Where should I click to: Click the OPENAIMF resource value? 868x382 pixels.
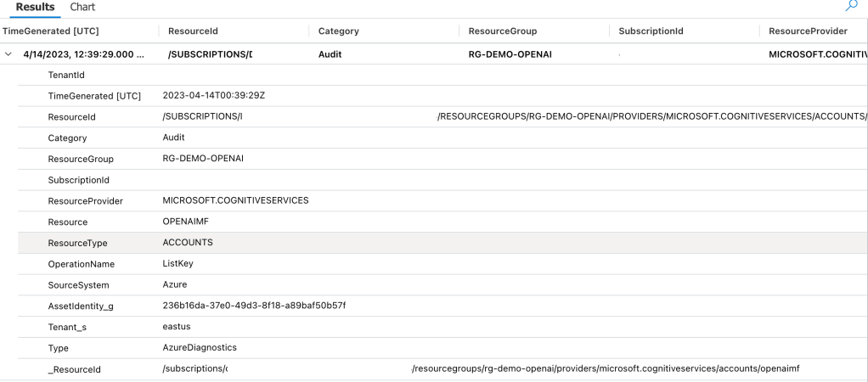[185, 222]
